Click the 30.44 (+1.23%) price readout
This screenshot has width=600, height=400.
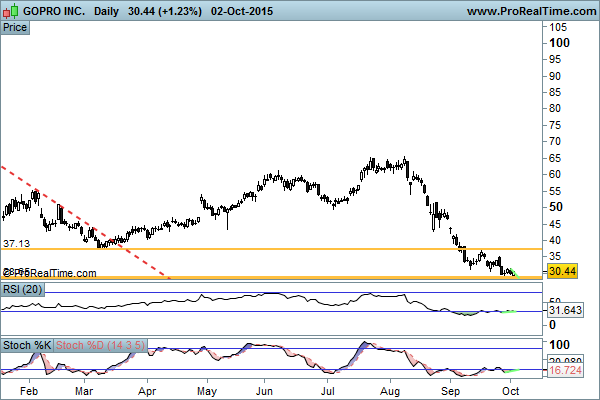(x=165, y=11)
